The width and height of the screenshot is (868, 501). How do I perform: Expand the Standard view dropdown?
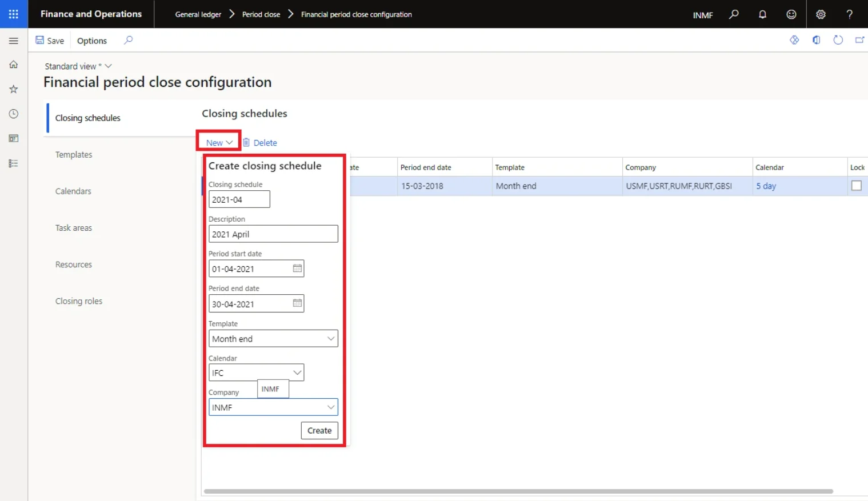(x=78, y=66)
